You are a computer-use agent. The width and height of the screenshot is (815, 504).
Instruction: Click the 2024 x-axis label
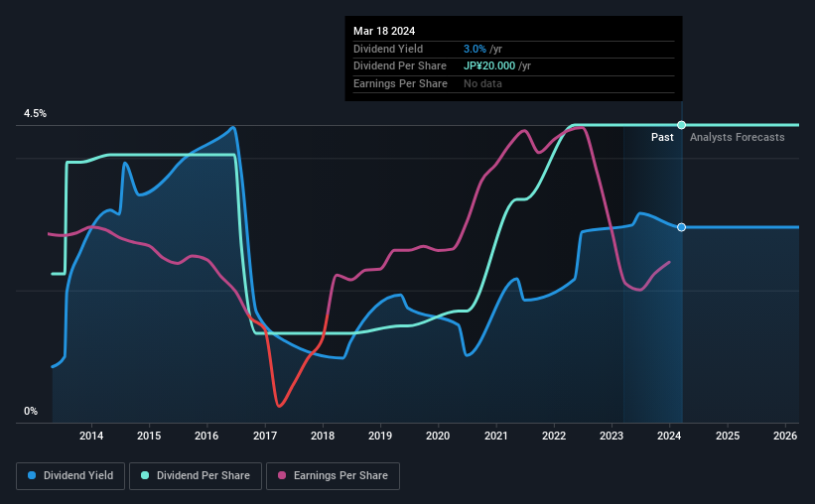(x=669, y=436)
